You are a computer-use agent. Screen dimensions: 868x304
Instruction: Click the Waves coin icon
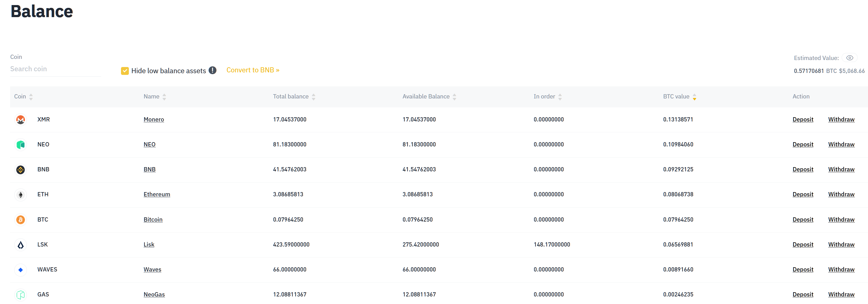tap(20, 270)
